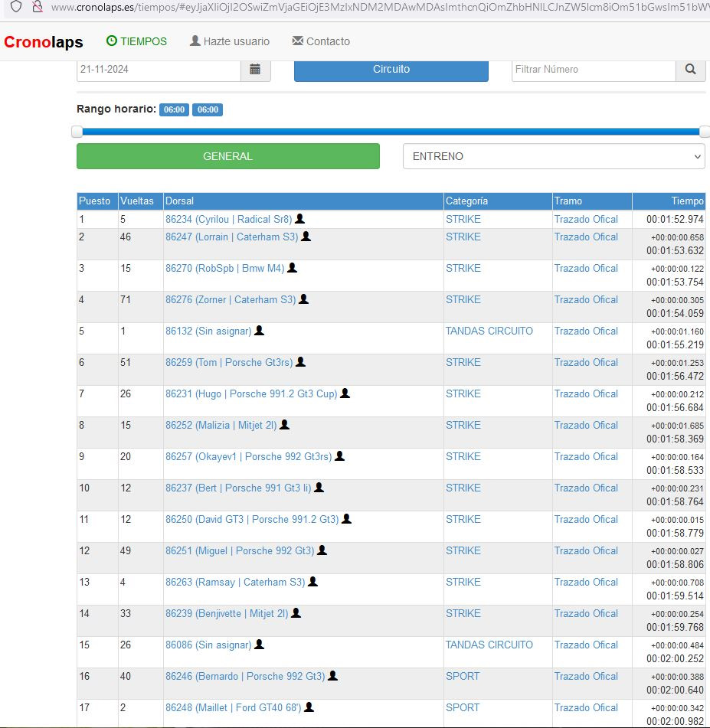
Task: Open dorsal link 86234 (Cyrilou | Radical Sr8)
Action: coord(228,219)
